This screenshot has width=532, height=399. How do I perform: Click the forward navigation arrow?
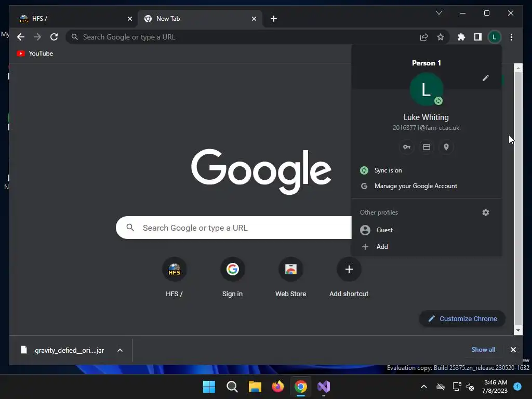(37, 37)
